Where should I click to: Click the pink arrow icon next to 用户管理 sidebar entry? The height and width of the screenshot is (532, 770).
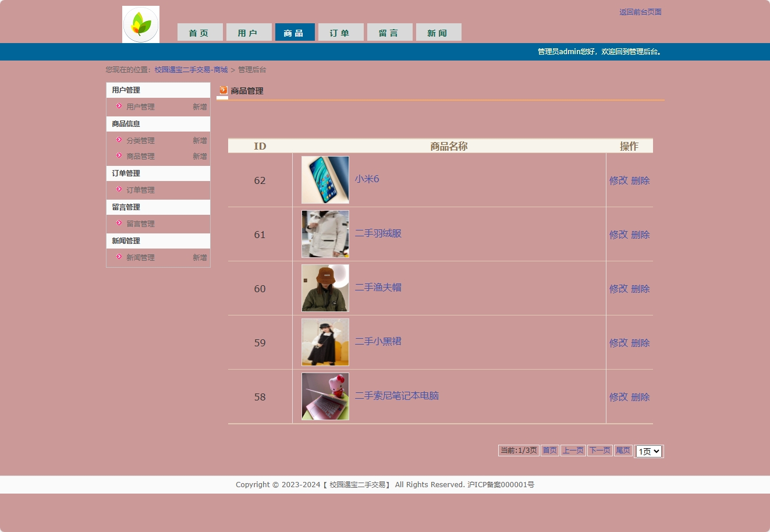click(118, 107)
